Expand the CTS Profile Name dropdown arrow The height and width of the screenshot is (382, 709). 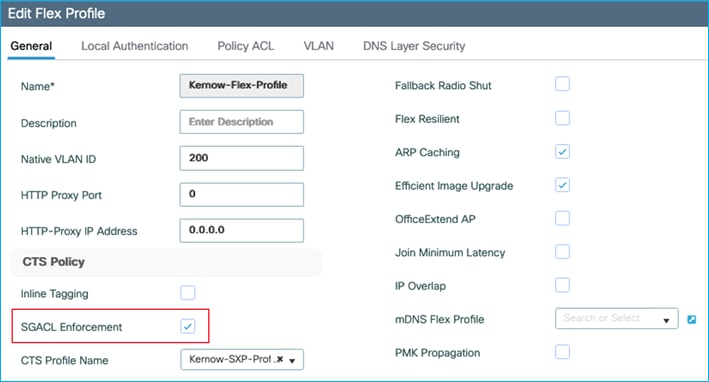coord(292,361)
